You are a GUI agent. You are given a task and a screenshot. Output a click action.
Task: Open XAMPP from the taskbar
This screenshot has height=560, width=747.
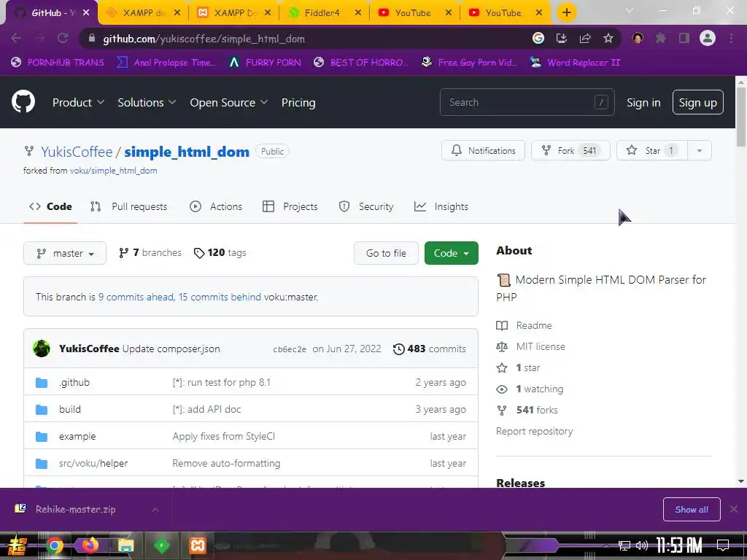point(197,545)
